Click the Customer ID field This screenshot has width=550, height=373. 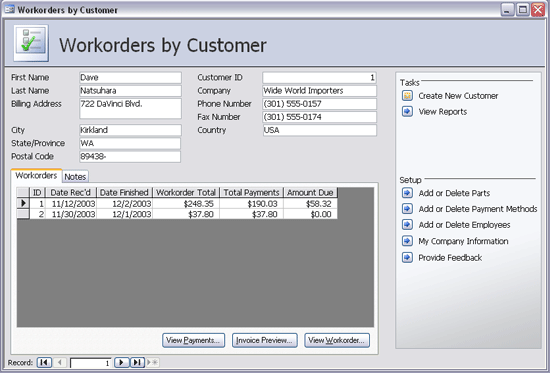[320, 78]
